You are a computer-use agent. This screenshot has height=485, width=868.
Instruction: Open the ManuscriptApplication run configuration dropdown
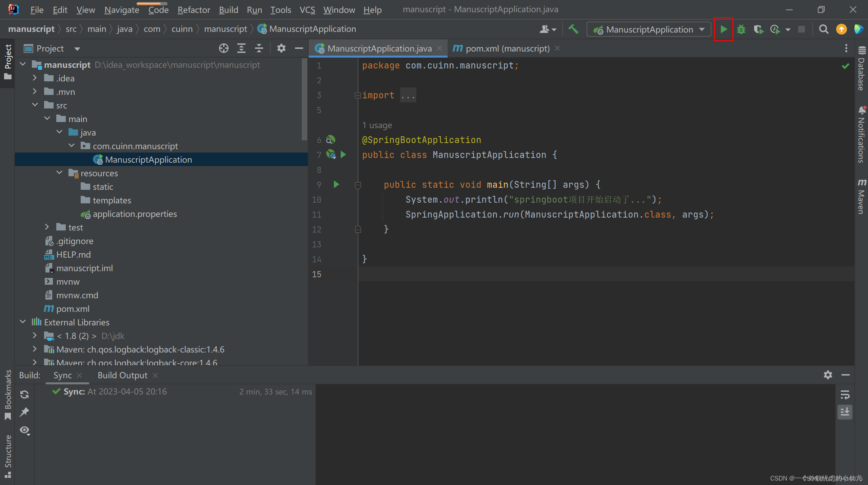tap(649, 29)
